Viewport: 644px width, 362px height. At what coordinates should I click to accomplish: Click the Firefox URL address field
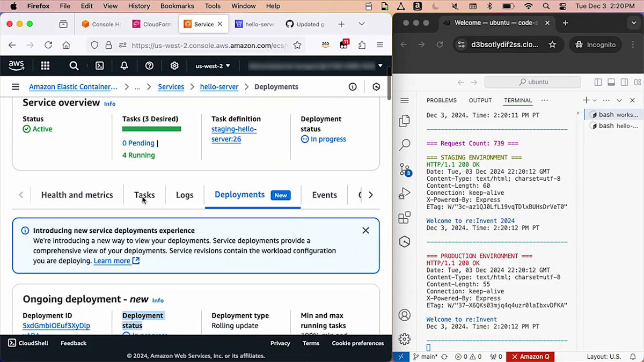(x=209, y=45)
